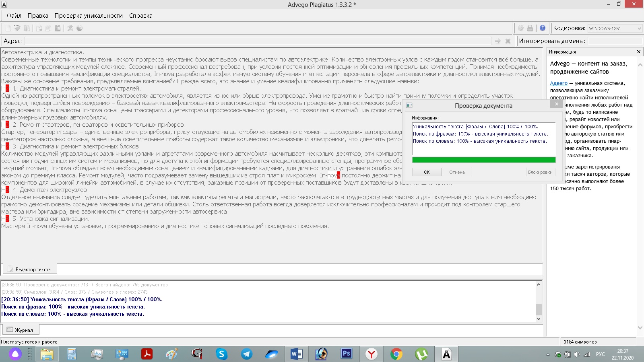Click the yin-yang toolbar icon

click(80, 28)
